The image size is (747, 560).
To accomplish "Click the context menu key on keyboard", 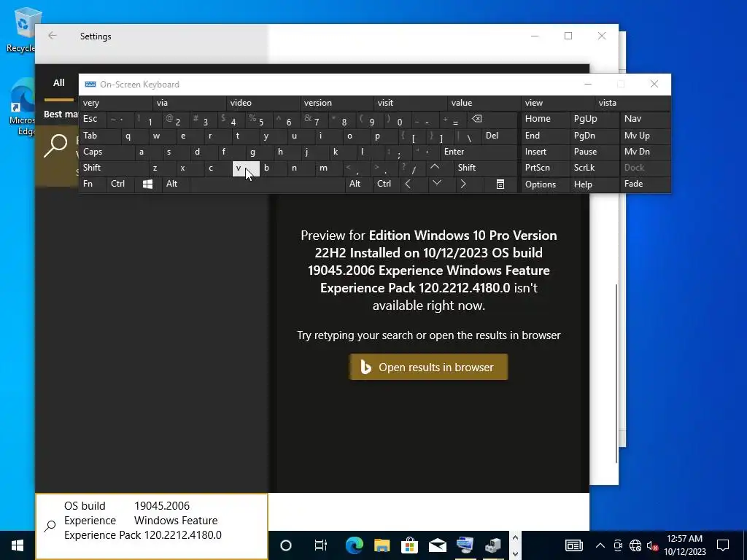I will [500, 184].
